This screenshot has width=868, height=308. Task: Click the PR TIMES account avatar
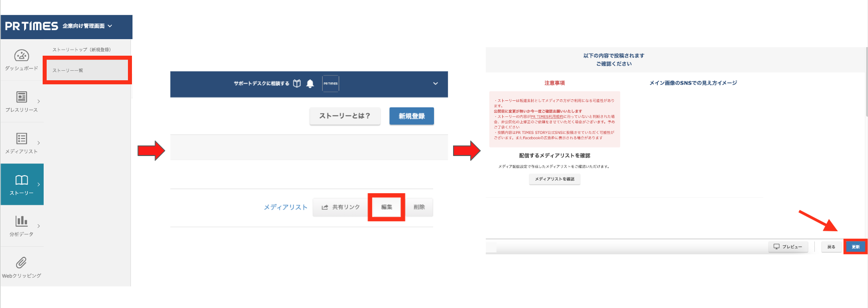tap(331, 83)
